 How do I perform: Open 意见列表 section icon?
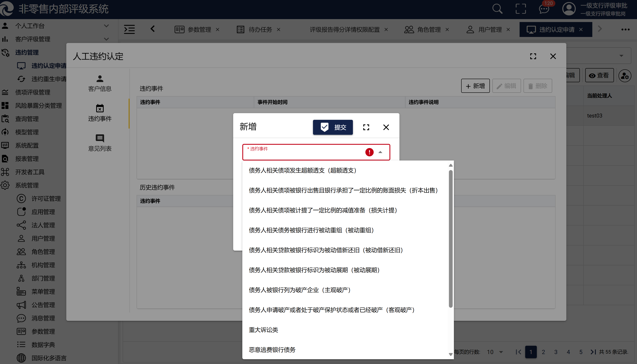[x=100, y=138]
